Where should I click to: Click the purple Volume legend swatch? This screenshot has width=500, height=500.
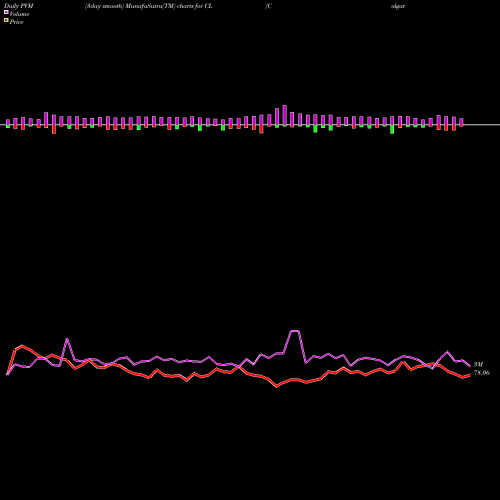pyautogui.click(x=6, y=12)
